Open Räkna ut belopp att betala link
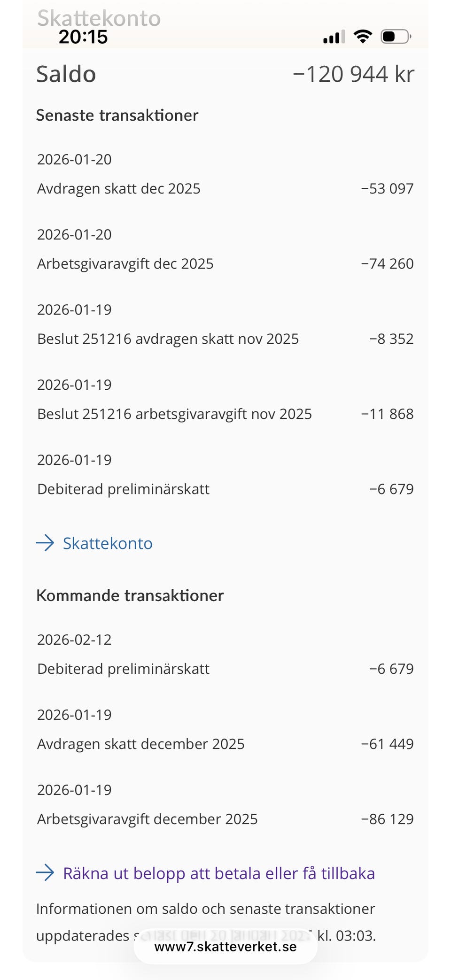The image size is (451, 980). point(218,873)
